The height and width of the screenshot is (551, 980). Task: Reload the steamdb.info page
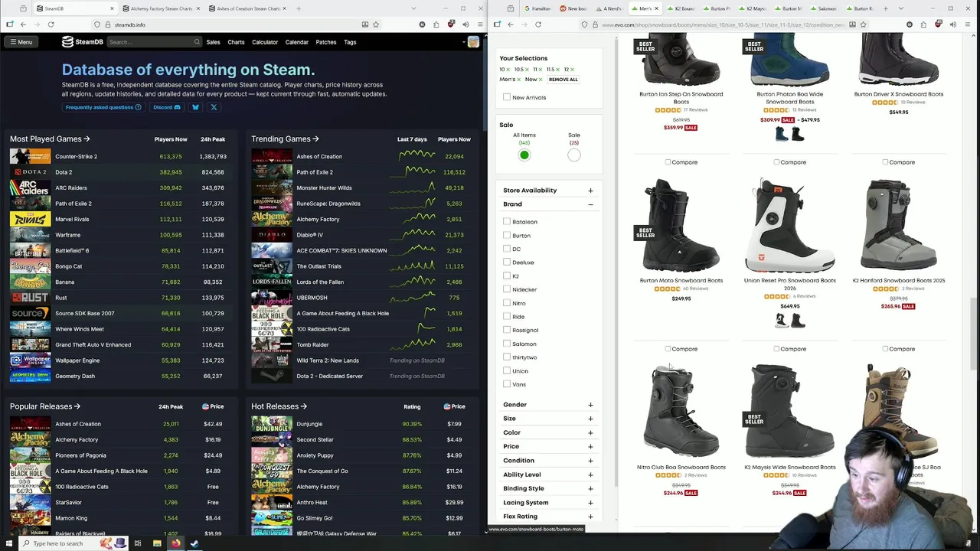tap(51, 24)
